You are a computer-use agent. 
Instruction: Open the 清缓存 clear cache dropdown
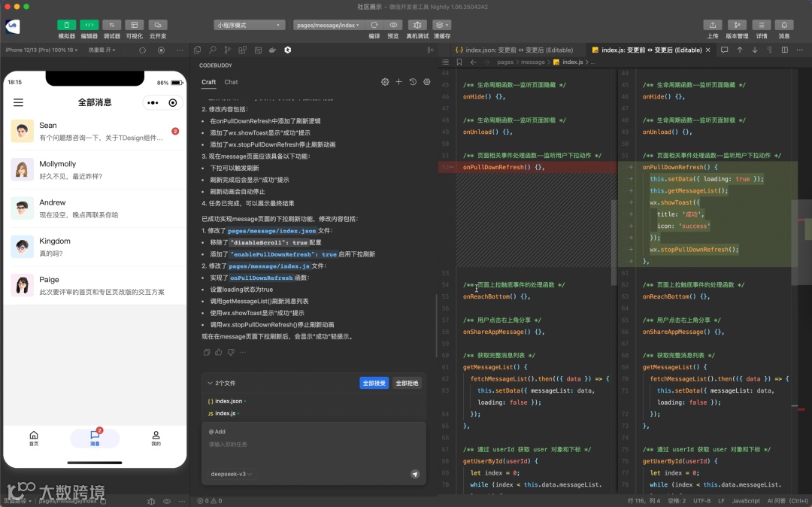pos(441,25)
